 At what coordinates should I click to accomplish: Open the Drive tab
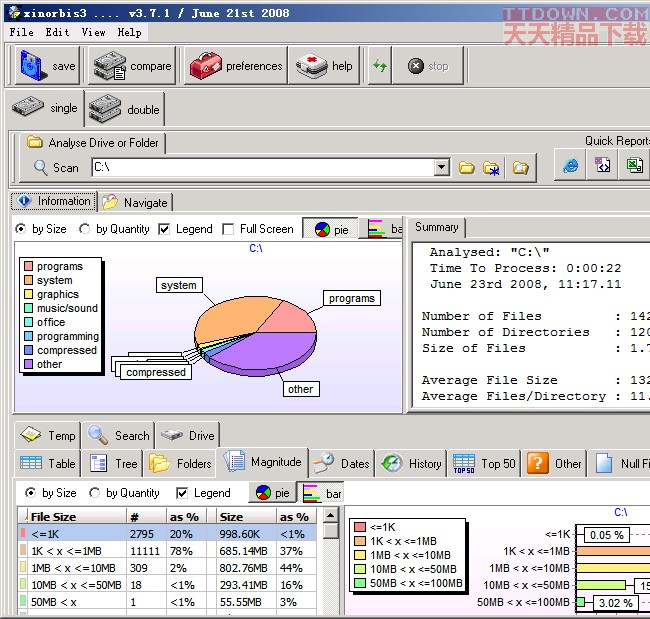[x=188, y=435]
